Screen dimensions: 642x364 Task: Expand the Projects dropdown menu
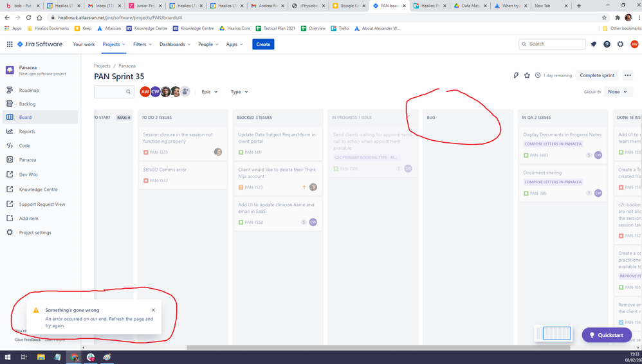click(x=114, y=44)
